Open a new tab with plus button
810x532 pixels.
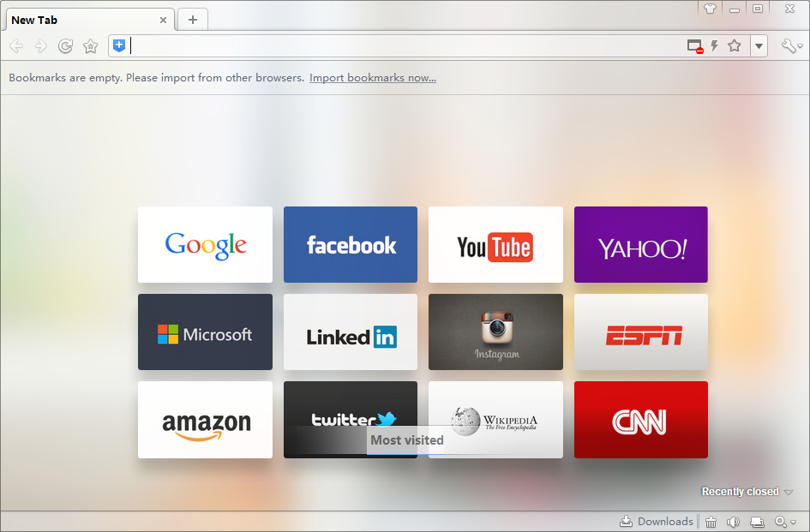click(193, 20)
